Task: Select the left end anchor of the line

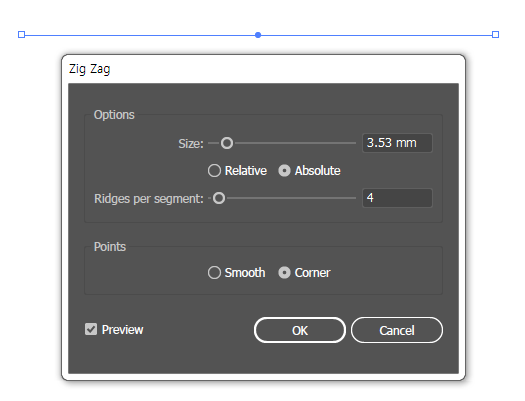Action: pos(21,34)
